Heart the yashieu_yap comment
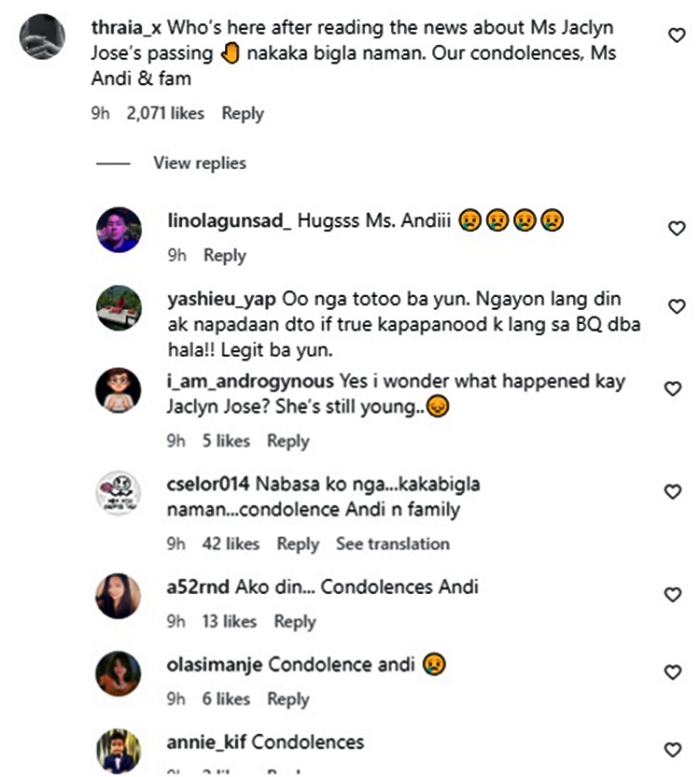Image resolution: width=700 pixels, height=777 pixels. pyautogui.click(x=678, y=306)
